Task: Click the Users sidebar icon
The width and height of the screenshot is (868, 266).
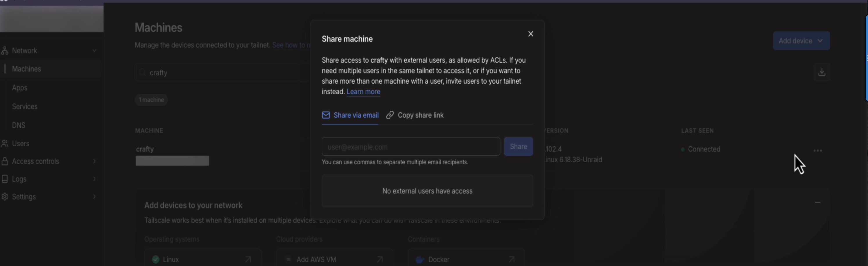Action: (x=5, y=144)
